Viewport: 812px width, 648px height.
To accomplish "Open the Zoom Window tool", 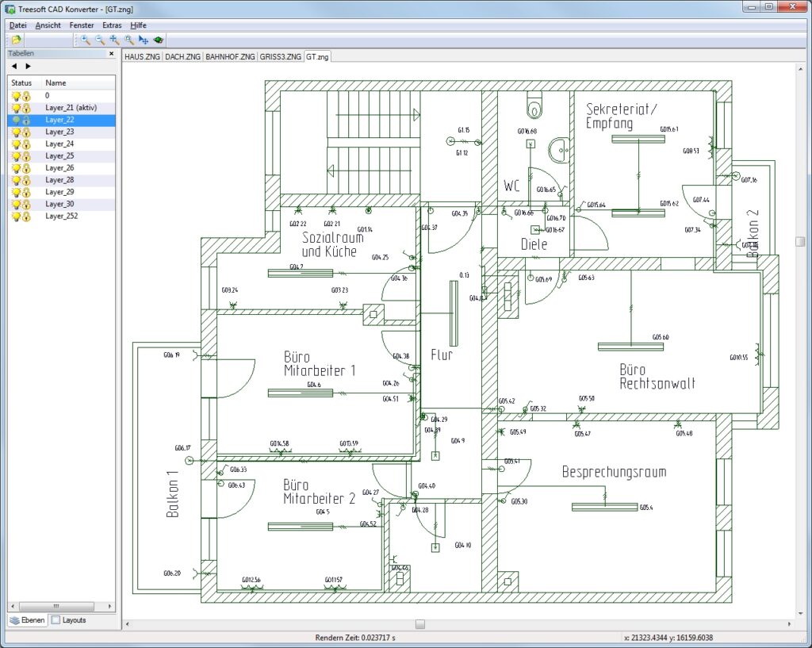I will 128,40.
